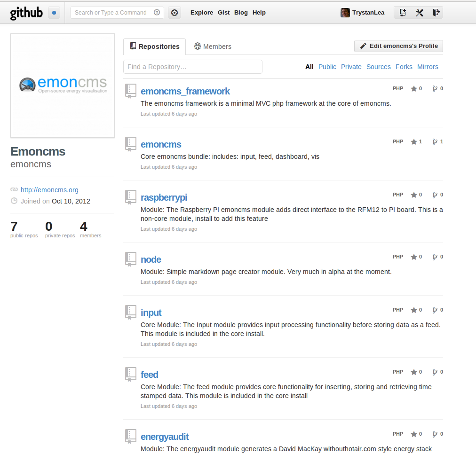Open the blue dot notifications indicator
The image size is (476, 454).
point(54,13)
